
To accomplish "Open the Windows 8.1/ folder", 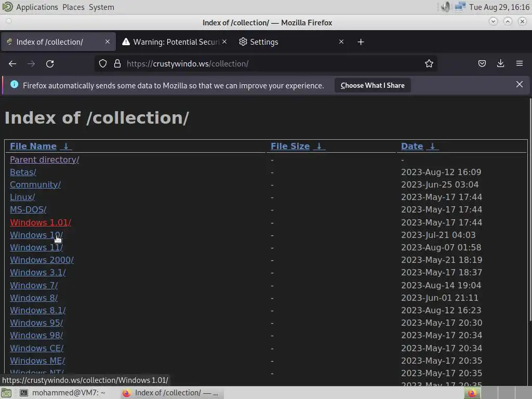I will (x=37, y=311).
